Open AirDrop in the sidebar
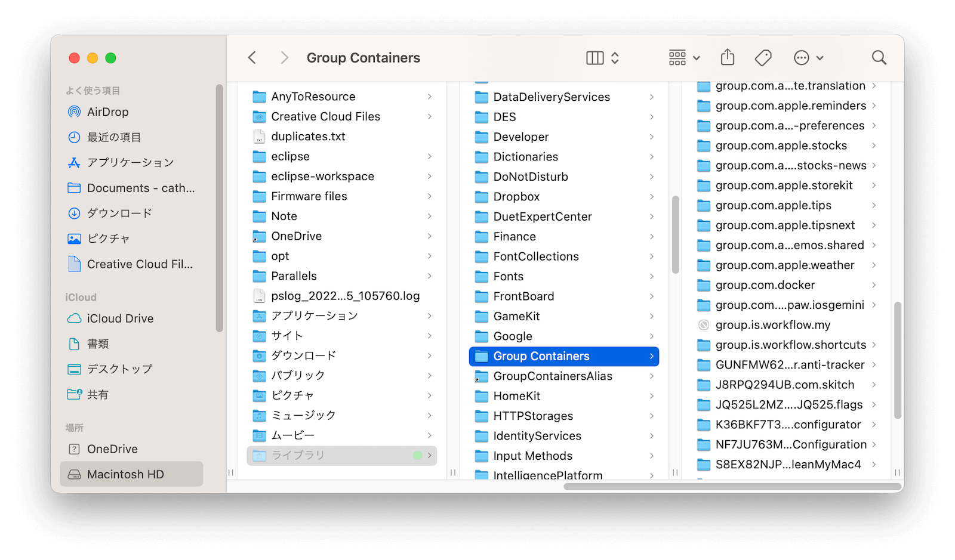This screenshot has width=955, height=560. coord(131,112)
